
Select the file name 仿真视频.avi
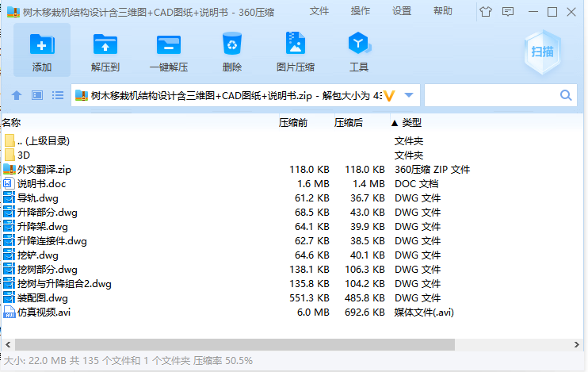pos(44,313)
